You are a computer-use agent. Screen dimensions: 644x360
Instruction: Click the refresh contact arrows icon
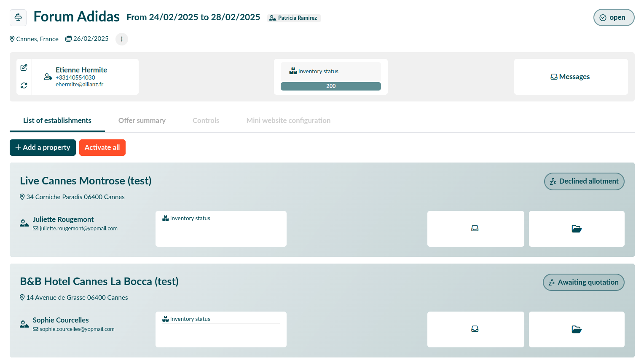pyautogui.click(x=24, y=85)
